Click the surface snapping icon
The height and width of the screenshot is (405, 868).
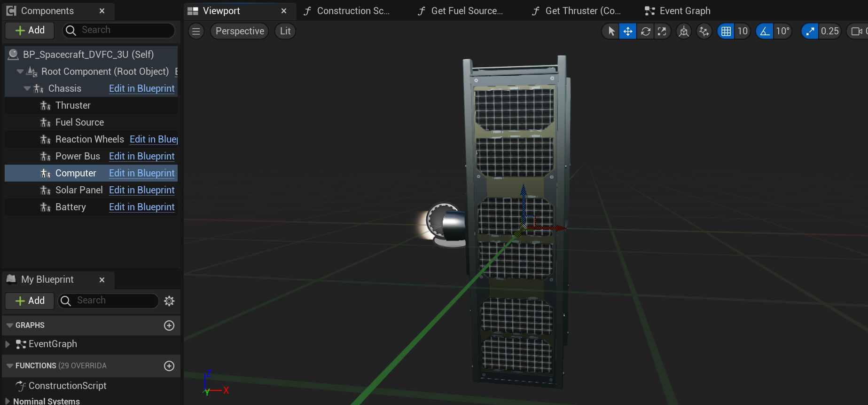coord(704,32)
